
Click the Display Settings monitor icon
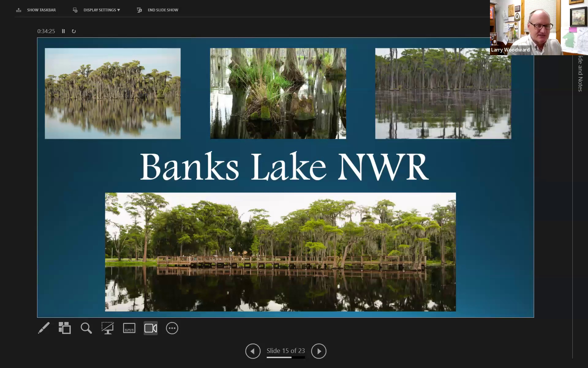75,10
